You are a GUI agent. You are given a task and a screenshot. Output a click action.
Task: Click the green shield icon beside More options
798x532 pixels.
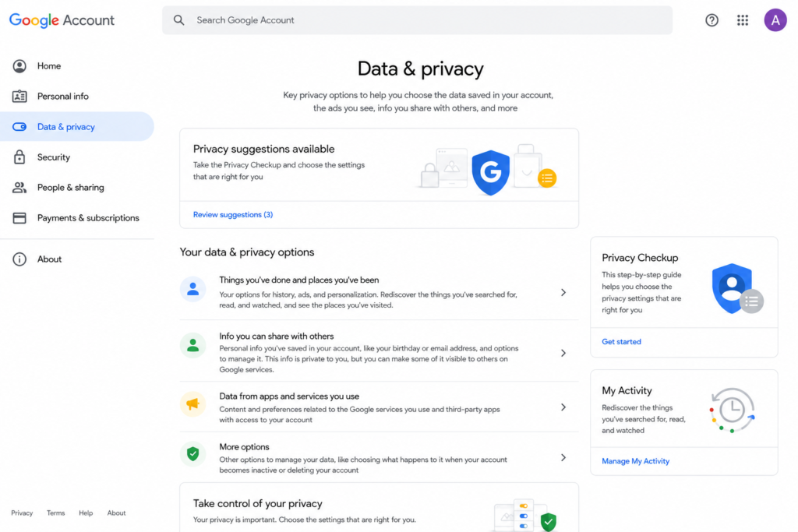[193, 453]
